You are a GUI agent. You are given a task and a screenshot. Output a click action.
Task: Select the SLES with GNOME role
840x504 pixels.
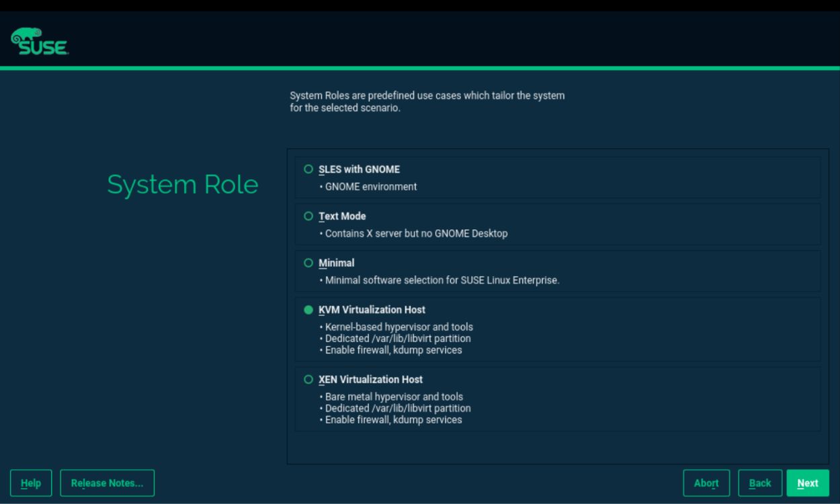click(x=308, y=169)
